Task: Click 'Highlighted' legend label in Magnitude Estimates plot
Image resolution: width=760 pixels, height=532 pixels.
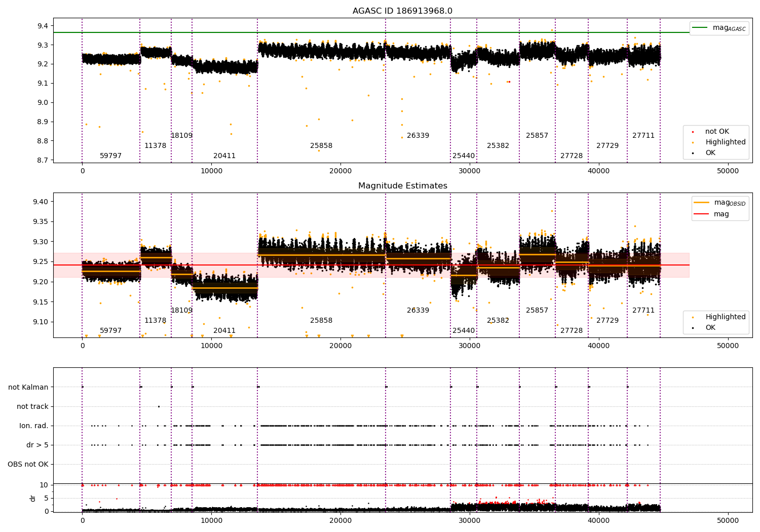Action: tap(726, 317)
